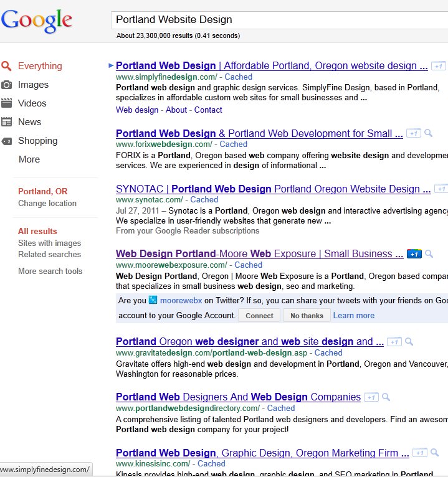The image size is (448, 477).
Task: Click Learn more link
Action: click(x=354, y=316)
